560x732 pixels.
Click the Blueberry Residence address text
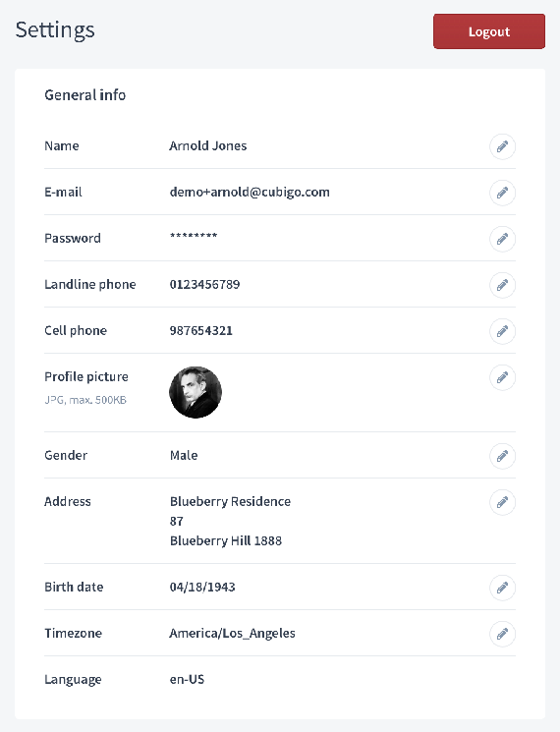click(230, 501)
